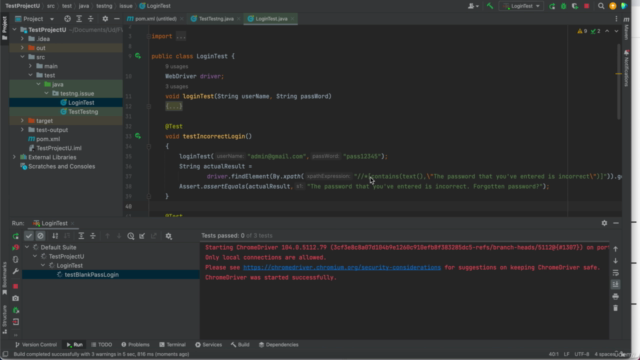Run testIncorrectLogin from gutter icon
Screen dimensions: 640x360
pos(138,136)
